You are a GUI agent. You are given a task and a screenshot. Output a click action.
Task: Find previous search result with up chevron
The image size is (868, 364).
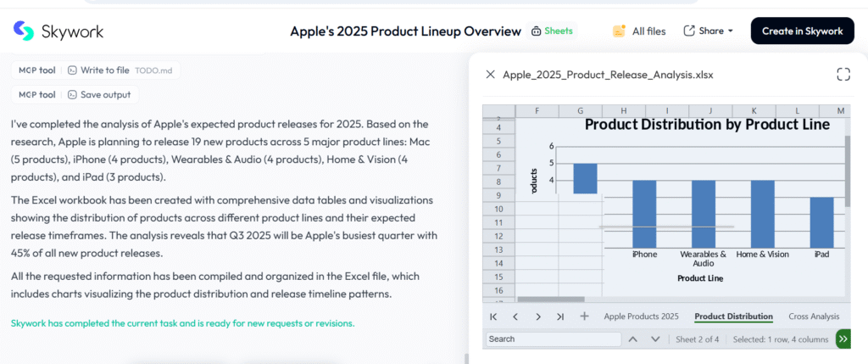point(632,339)
